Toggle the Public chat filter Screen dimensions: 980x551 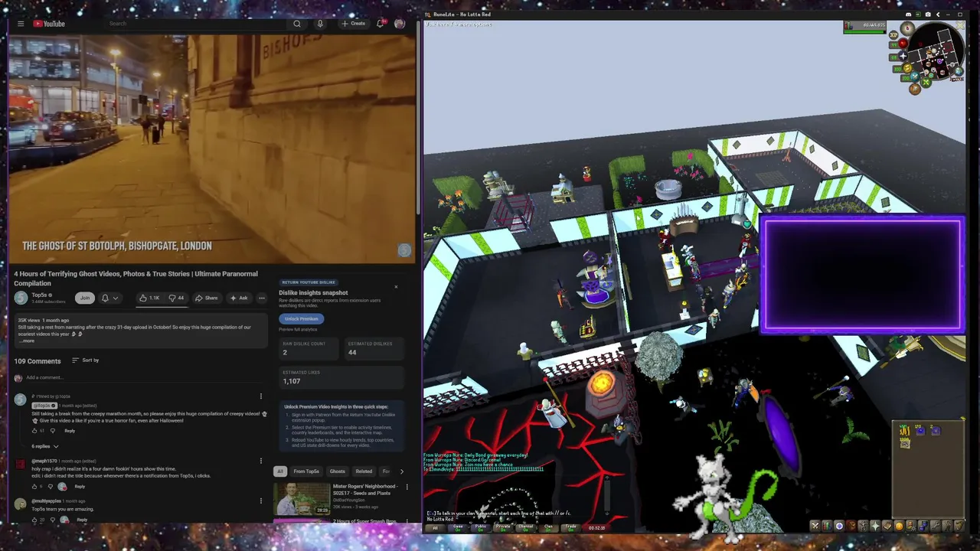[x=480, y=527]
